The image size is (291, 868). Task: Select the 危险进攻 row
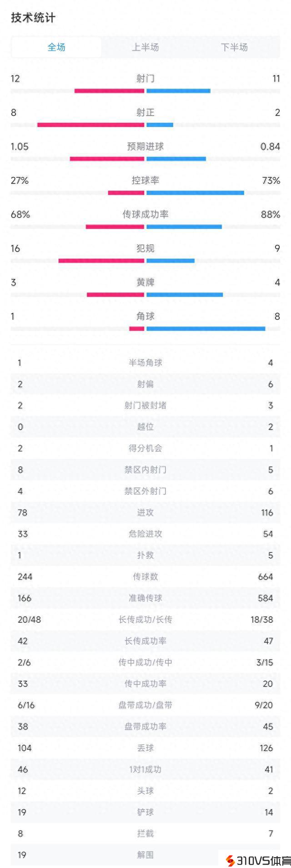click(x=145, y=534)
